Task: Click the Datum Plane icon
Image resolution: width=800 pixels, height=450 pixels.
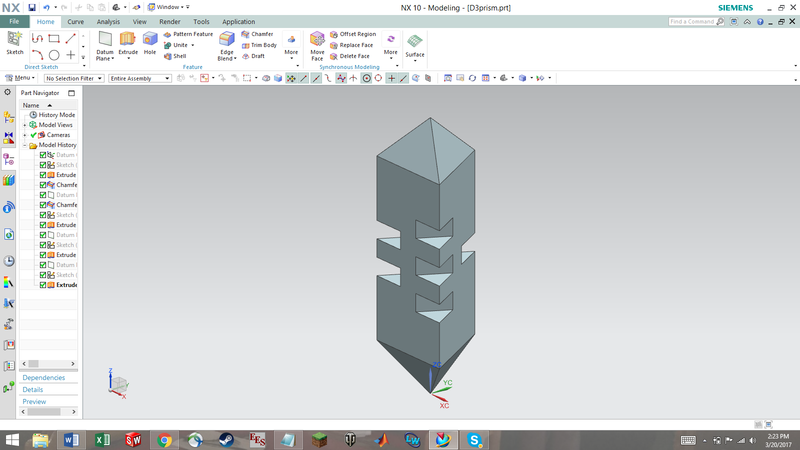Action: pos(105,40)
